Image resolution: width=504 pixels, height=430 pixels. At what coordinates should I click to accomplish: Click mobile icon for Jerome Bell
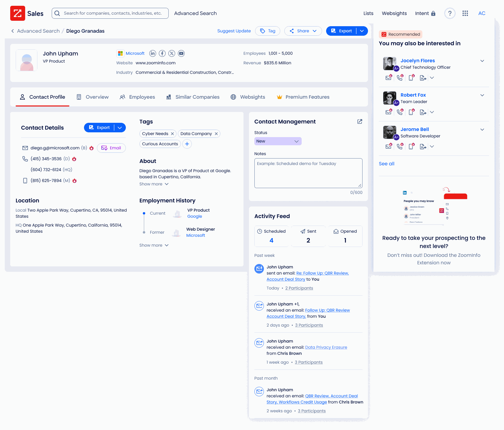[x=411, y=146]
